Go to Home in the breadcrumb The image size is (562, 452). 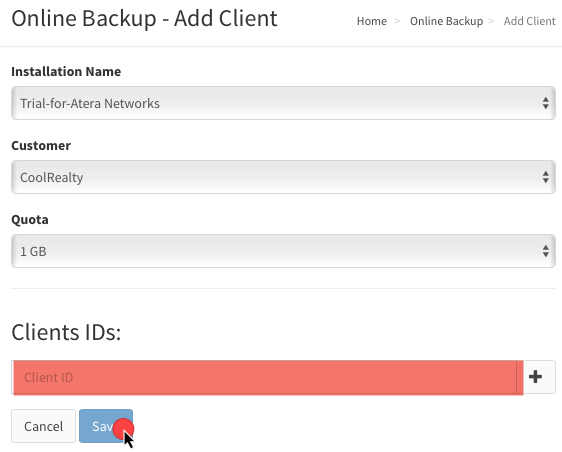(372, 21)
